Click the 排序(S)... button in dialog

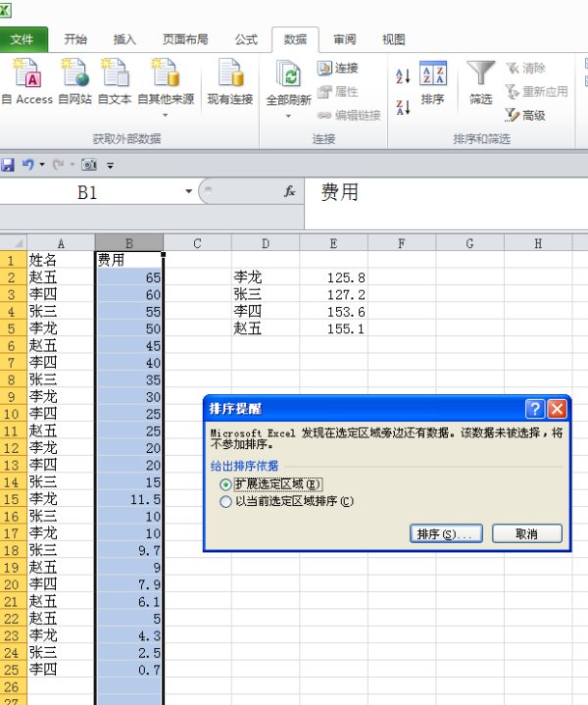pyautogui.click(x=447, y=533)
